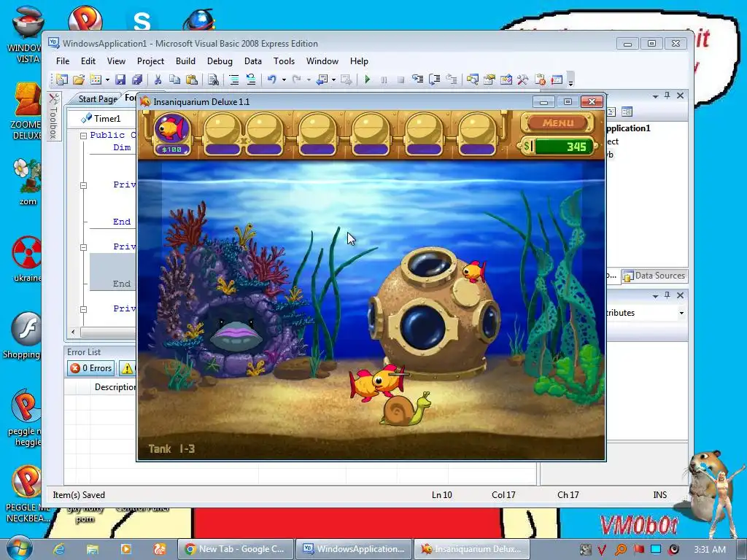The height and width of the screenshot is (560, 747).
Task: Click the Save All icon
Action: click(137, 79)
